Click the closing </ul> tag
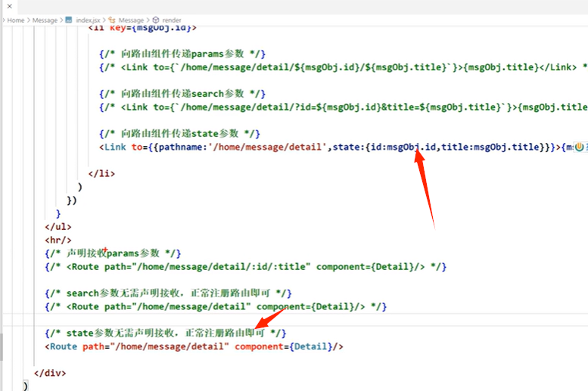The image size is (588, 391). point(58,227)
